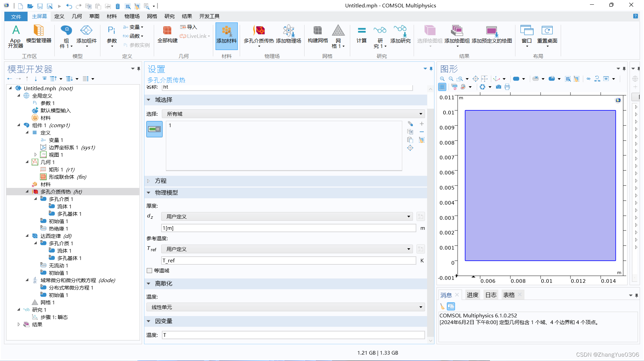Screen dimensions: 644x361
Task: Switch to the 进度 tab
Action: pos(472,295)
